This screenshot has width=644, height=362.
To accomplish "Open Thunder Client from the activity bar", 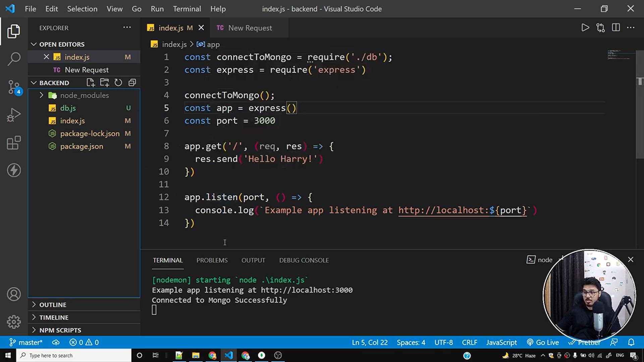I will tap(14, 170).
